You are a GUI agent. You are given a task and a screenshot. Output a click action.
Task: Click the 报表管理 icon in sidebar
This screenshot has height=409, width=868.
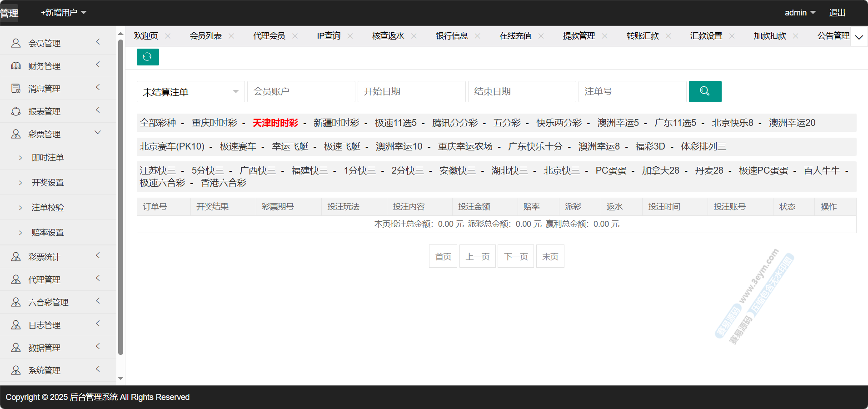16,111
